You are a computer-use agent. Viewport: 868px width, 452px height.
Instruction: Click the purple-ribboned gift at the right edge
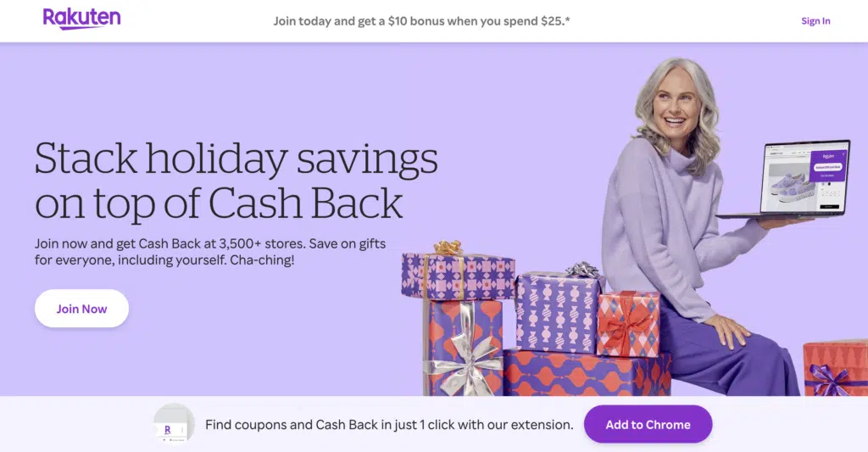(834, 371)
